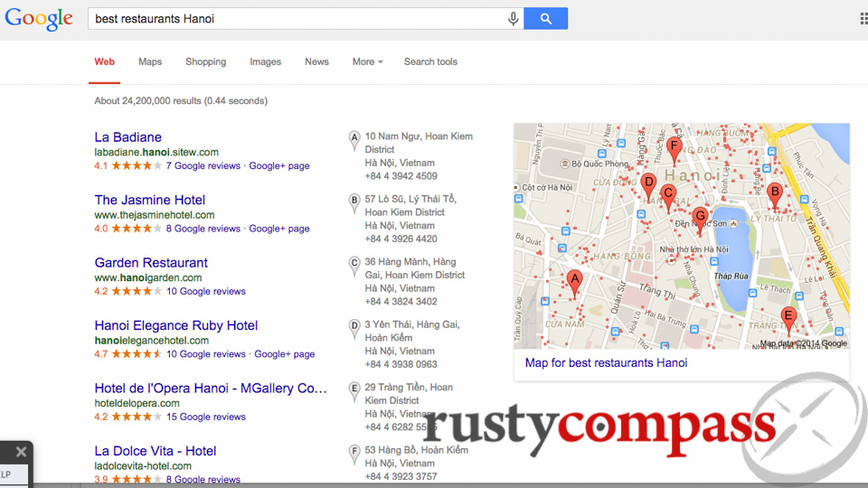Click hanoielegancehotel.com URL text
Image resolution: width=868 pixels, height=488 pixels.
point(152,341)
